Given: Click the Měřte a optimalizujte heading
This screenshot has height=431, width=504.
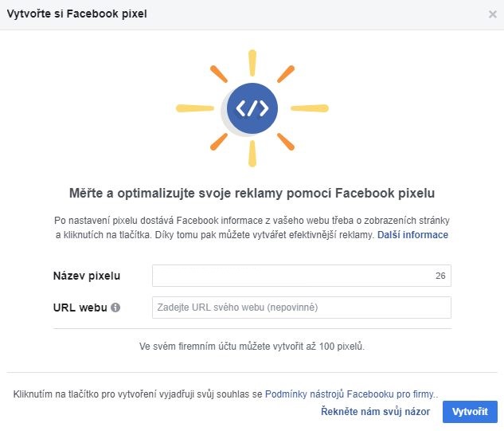Looking at the screenshot, I should (252, 193).
